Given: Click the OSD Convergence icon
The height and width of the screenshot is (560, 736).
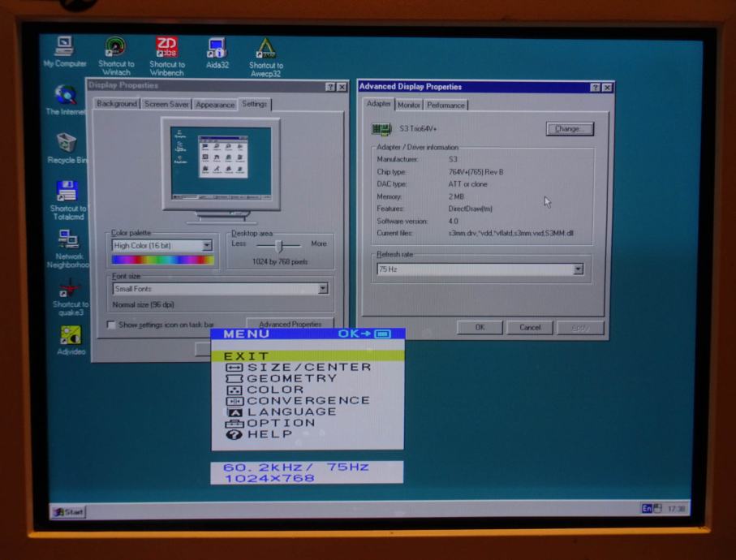Looking at the screenshot, I should (x=235, y=402).
